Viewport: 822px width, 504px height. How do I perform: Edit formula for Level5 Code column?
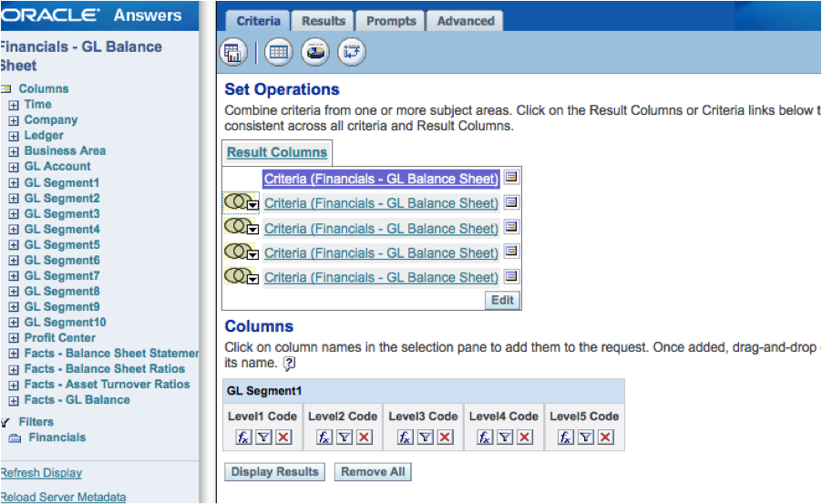coord(566,437)
